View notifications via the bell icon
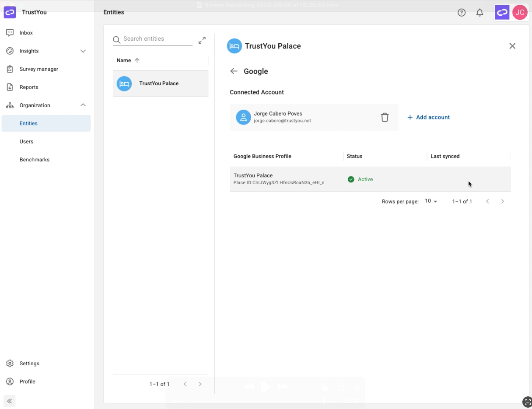This screenshot has height=409, width=532. (x=480, y=13)
